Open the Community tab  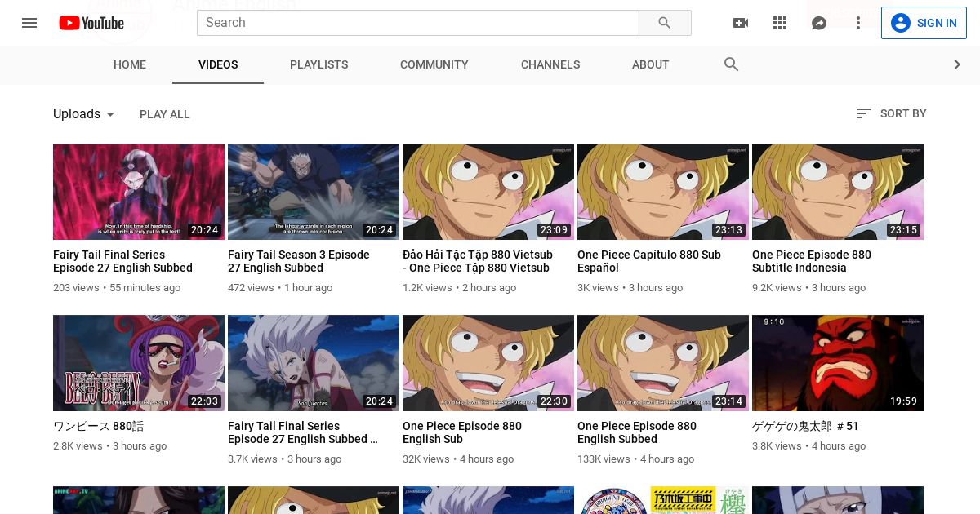click(434, 64)
